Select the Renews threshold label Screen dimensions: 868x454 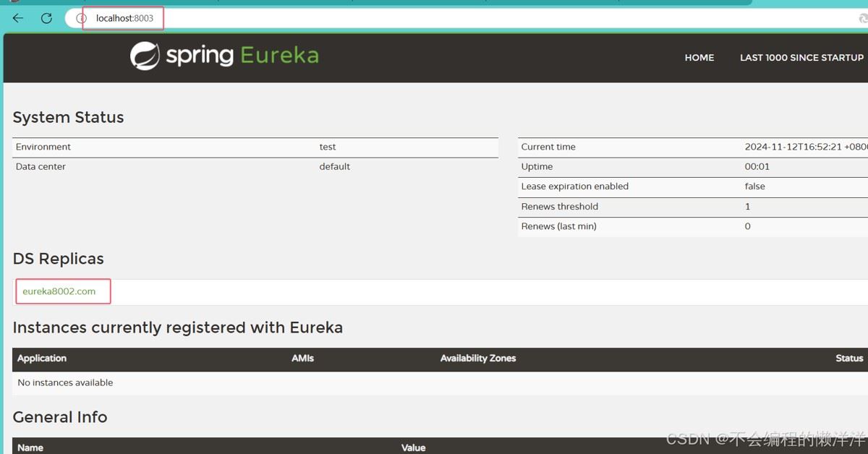tap(560, 207)
